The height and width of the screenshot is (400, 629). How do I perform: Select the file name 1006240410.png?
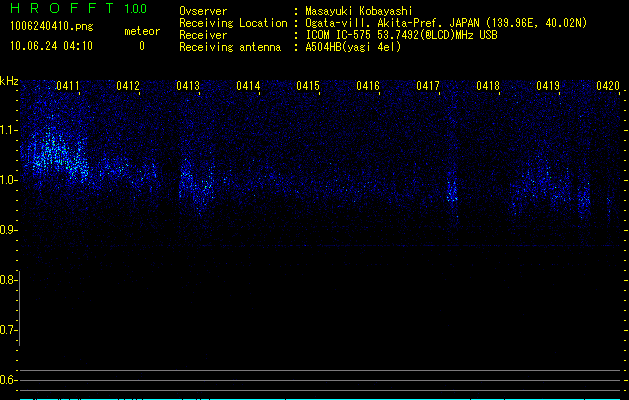tap(52, 26)
